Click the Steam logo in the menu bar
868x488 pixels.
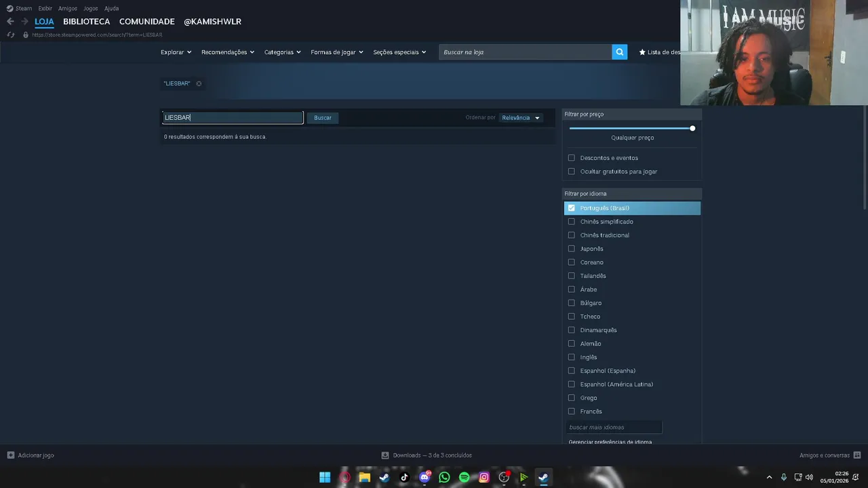(9, 8)
